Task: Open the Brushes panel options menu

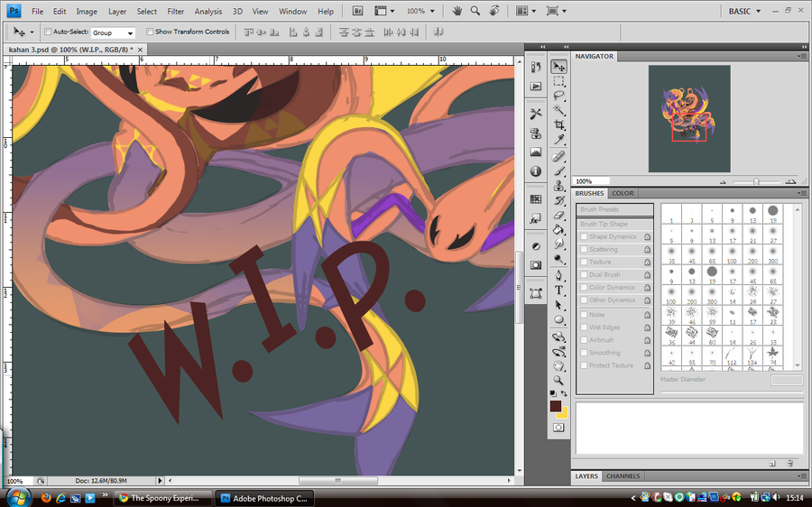Action: pos(802,193)
